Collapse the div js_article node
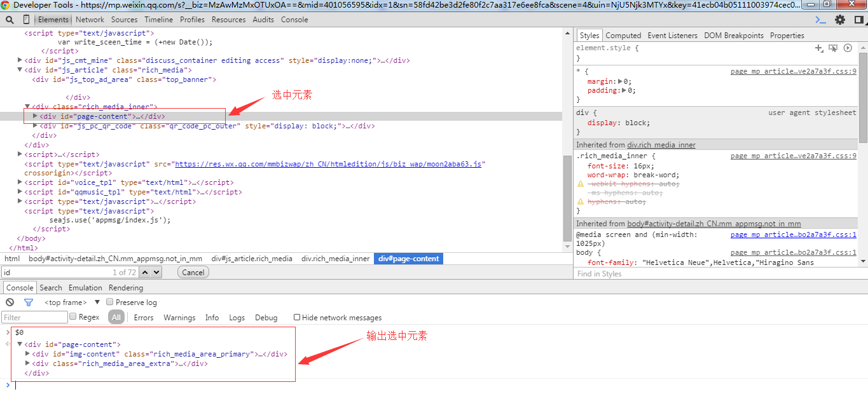This screenshot has height=394, width=868. pos(20,70)
